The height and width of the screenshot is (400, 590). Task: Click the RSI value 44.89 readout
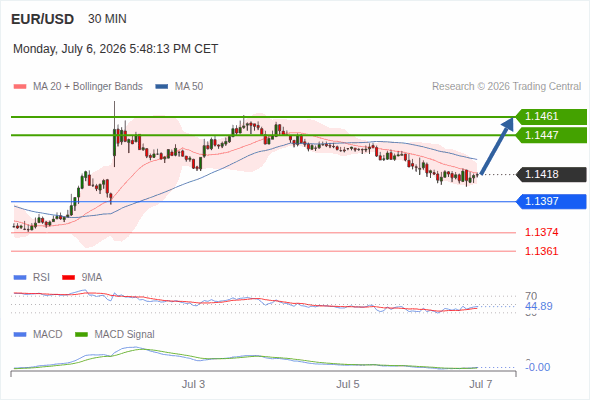(539, 306)
